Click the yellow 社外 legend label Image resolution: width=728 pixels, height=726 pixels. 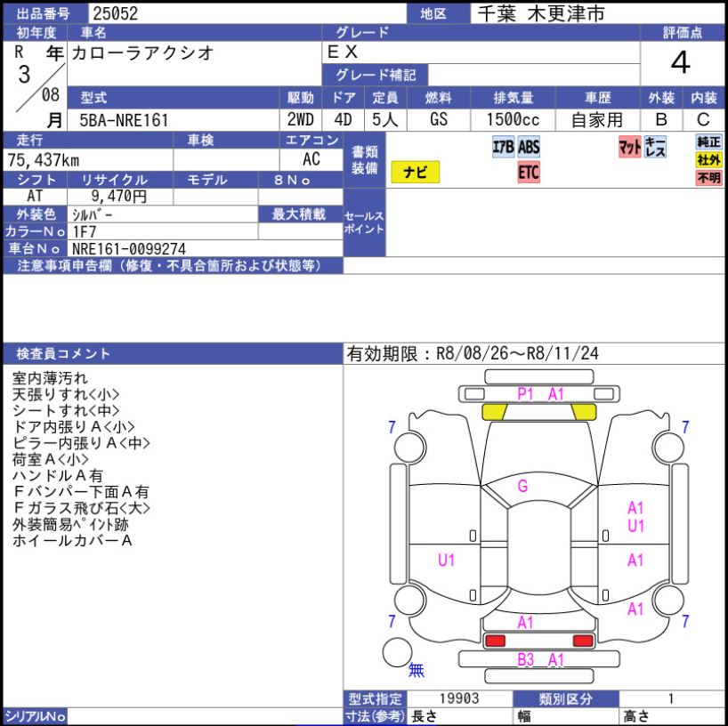click(x=709, y=159)
